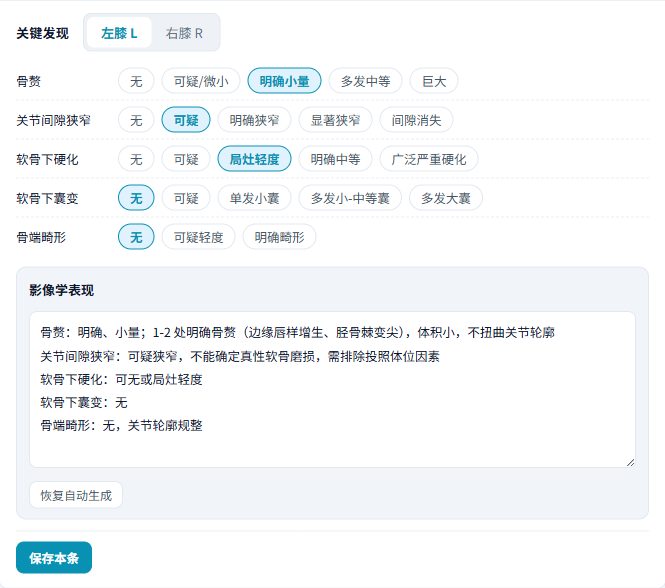The width and height of the screenshot is (665, 588).
Task: Click the 骨赘 row label
Action: coord(28,81)
